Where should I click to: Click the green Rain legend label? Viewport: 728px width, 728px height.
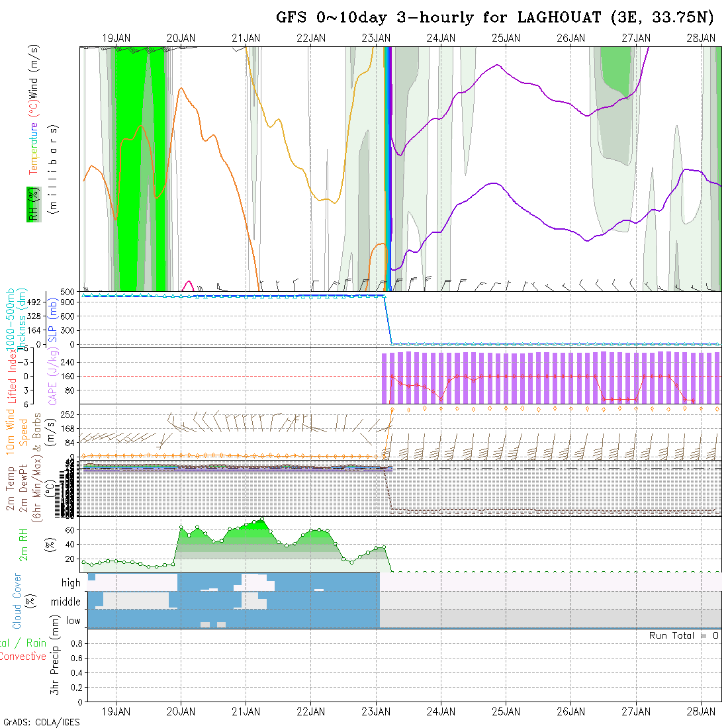pos(36,643)
